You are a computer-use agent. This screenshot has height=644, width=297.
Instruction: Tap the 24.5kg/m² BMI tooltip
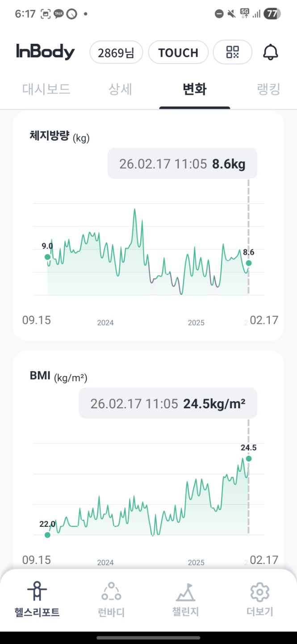[x=168, y=403]
